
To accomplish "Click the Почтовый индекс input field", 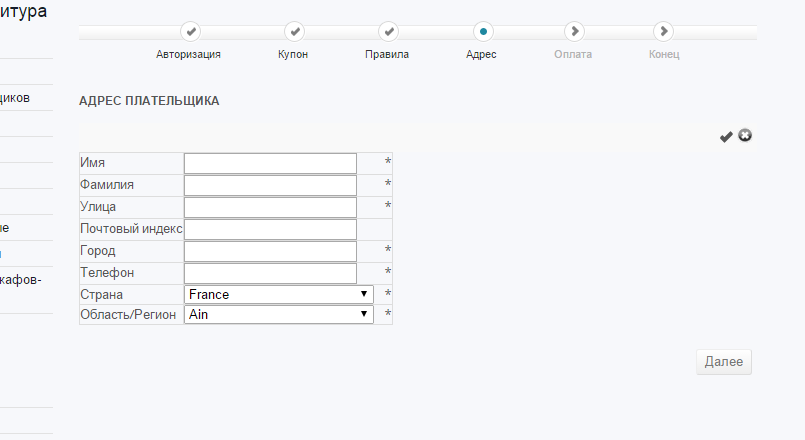I will pyautogui.click(x=270, y=229).
